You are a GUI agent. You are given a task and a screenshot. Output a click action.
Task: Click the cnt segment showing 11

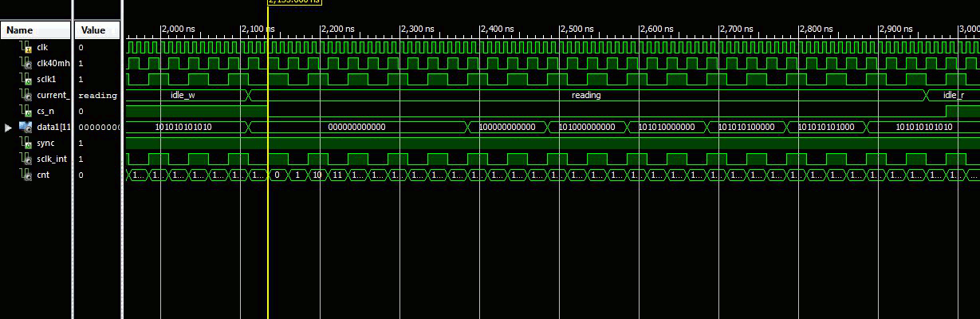click(x=337, y=175)
